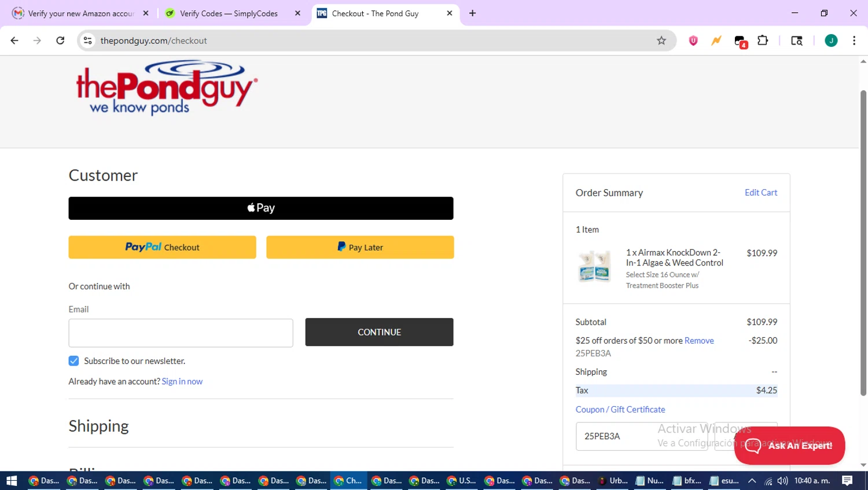Screen dimensions: 868x490
Task: Open the Windows Start menu
Action: click(12, 481)
